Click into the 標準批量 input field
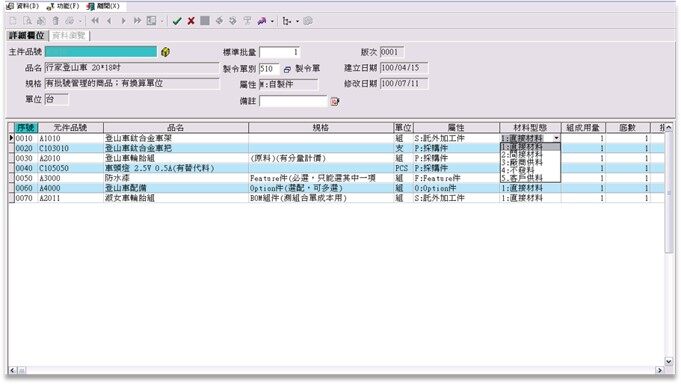Viewport: 681px width, 384px height. (x=279, y=52)
